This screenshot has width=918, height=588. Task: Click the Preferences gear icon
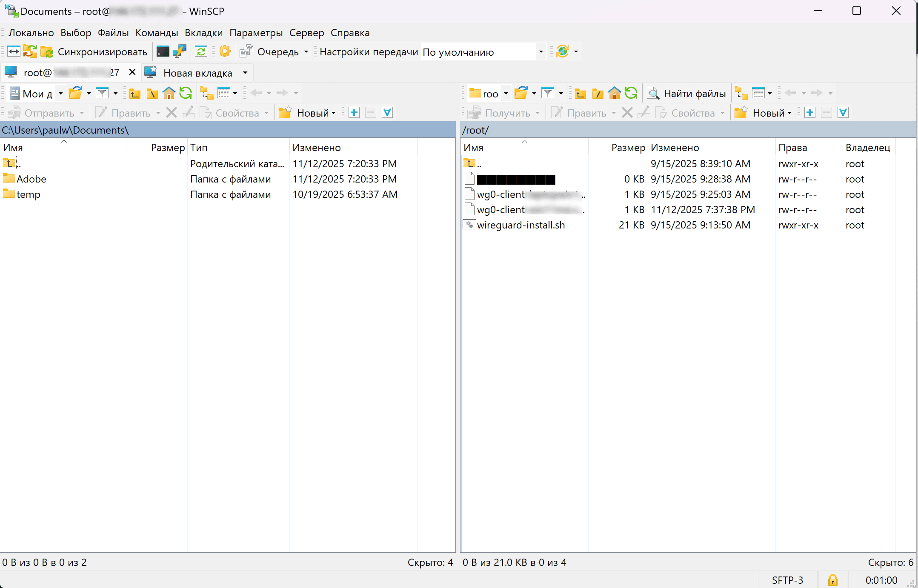(224, 51)
